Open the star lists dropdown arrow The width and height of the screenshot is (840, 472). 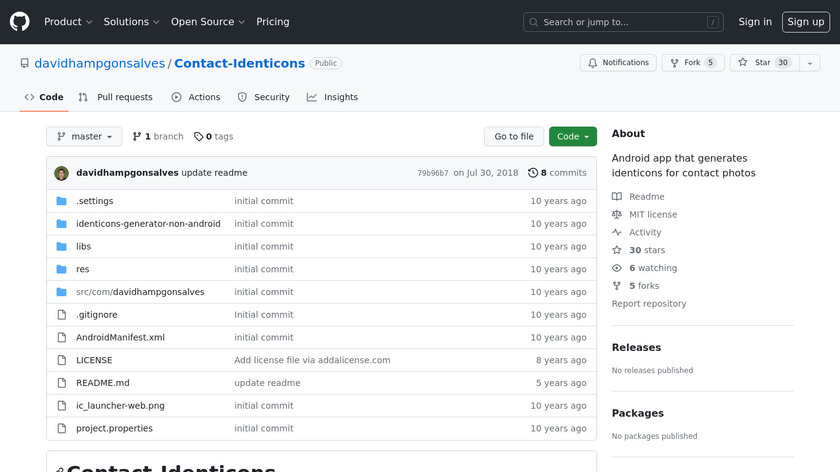coord(810,63)
